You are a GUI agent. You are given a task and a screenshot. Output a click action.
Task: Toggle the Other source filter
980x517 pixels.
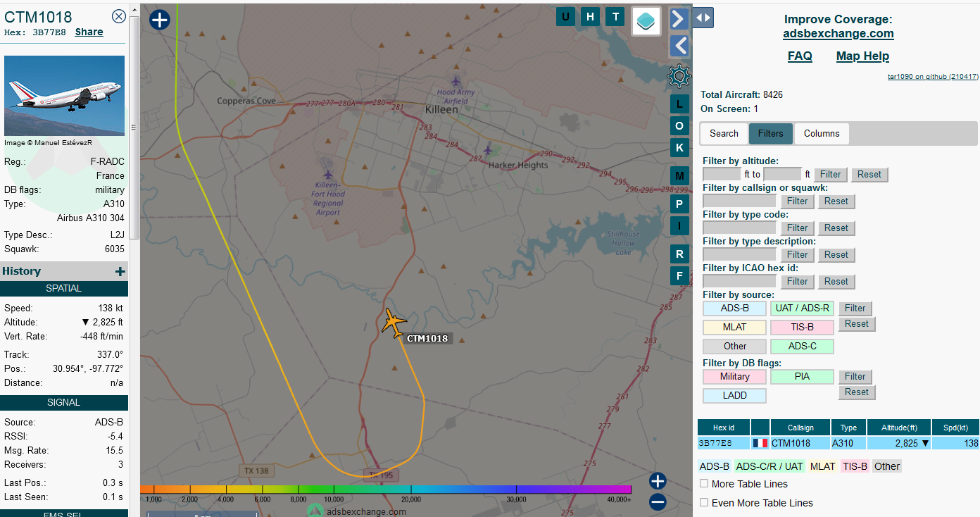[x=734, y=347]
